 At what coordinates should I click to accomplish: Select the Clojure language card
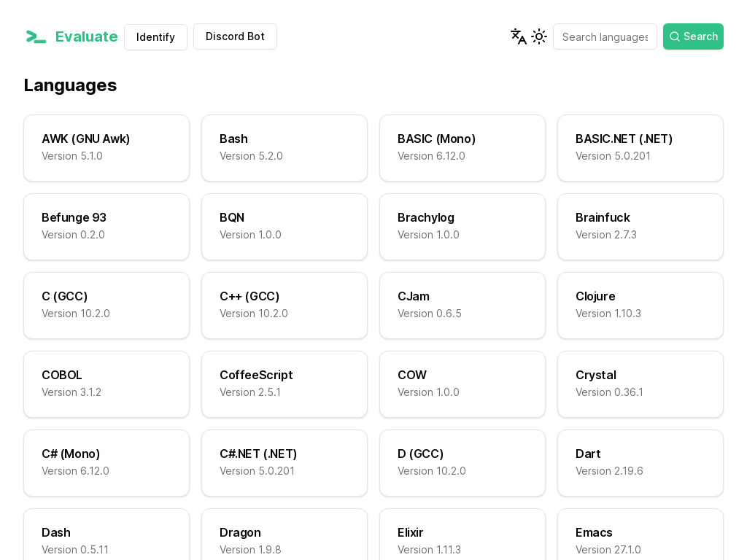pos(640,306)
